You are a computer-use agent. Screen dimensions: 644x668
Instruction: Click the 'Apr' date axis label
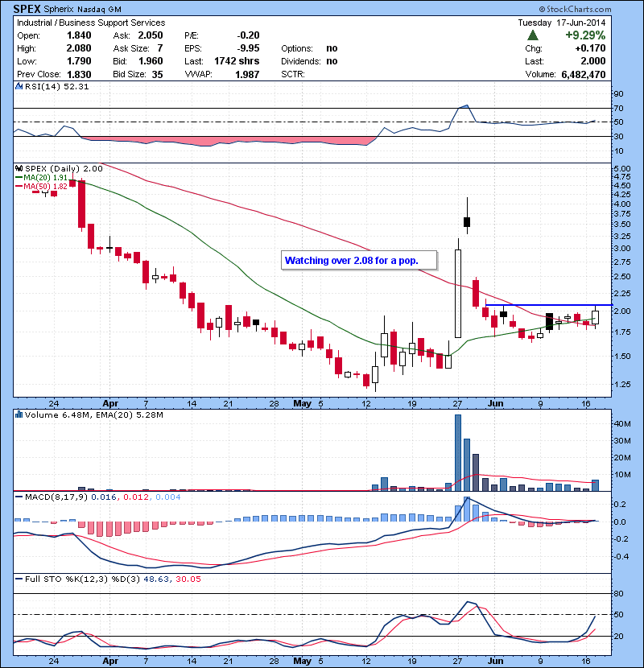111,402
